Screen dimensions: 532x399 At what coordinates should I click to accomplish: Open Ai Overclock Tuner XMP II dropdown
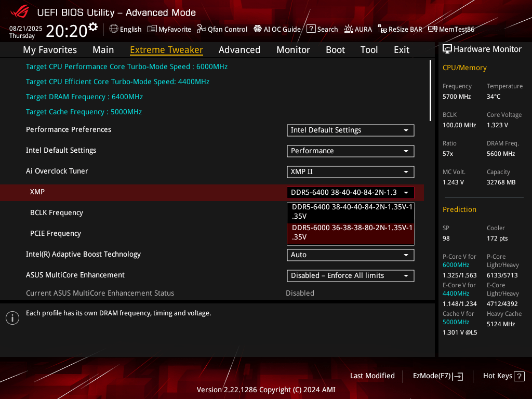351,171
